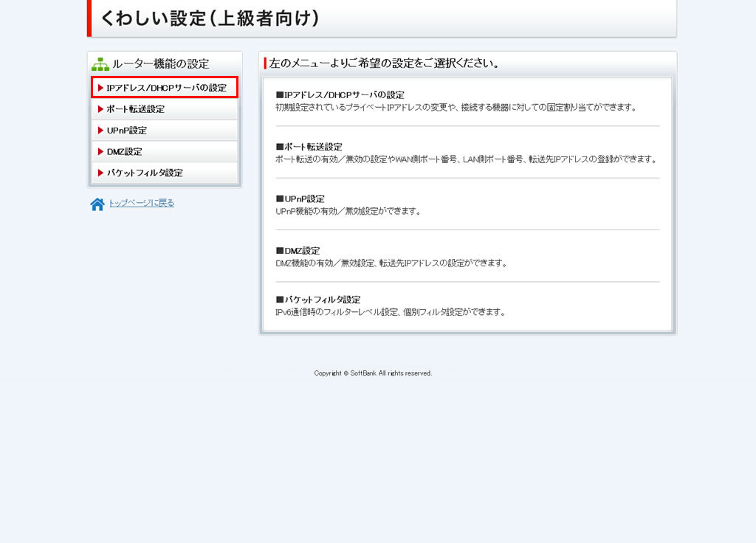This screenshot has height=543, width=756.
Task: Click the blue home icon
Action: [x=97, y=204]
